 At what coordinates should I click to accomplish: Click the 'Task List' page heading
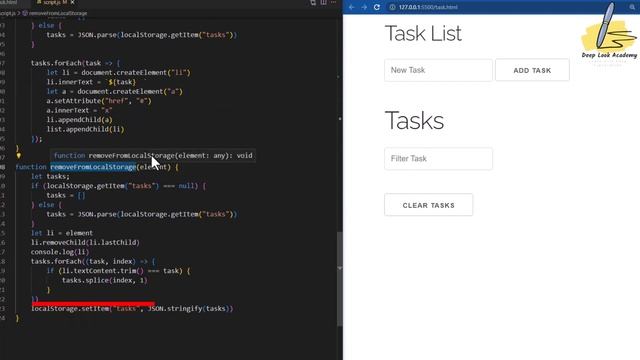423,33
